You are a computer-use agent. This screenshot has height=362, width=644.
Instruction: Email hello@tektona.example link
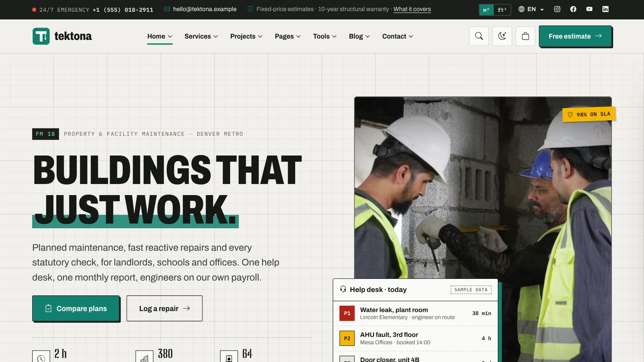pos(205,9)
